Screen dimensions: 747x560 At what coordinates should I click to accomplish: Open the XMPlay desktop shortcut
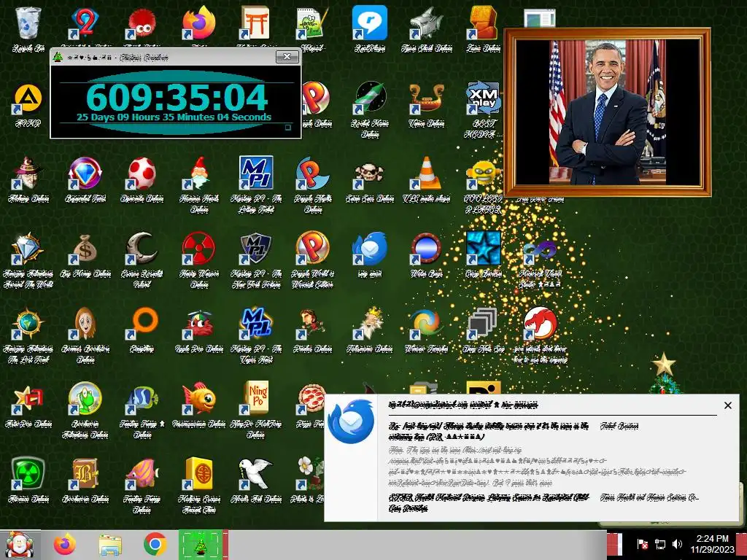(x=483, y=98)
